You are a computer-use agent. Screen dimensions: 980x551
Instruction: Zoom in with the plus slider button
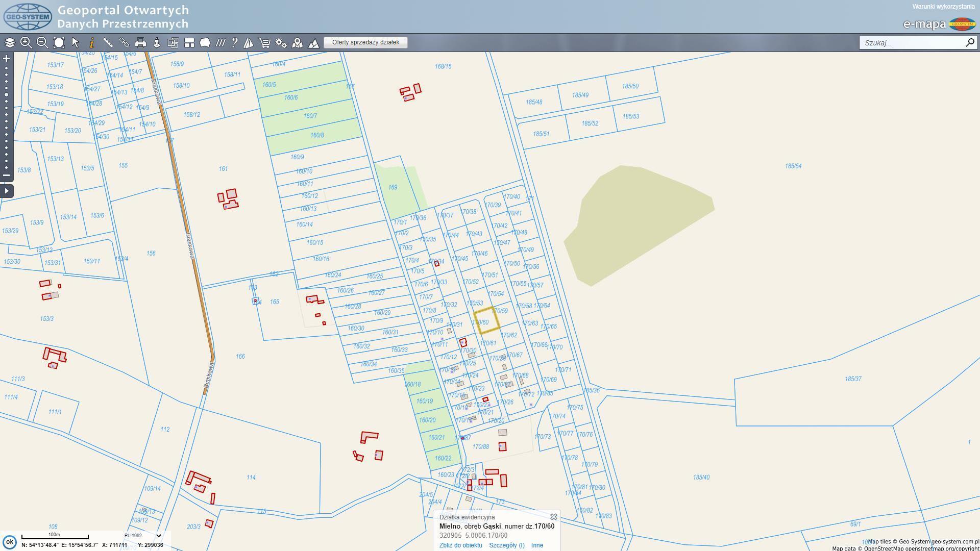click(7, 59)
